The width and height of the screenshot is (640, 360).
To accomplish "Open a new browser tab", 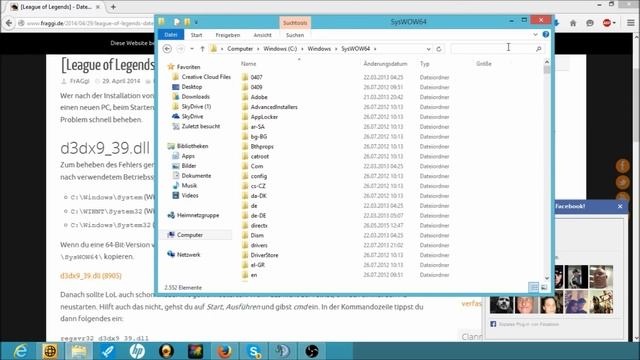I will click(x=113, y=7).
